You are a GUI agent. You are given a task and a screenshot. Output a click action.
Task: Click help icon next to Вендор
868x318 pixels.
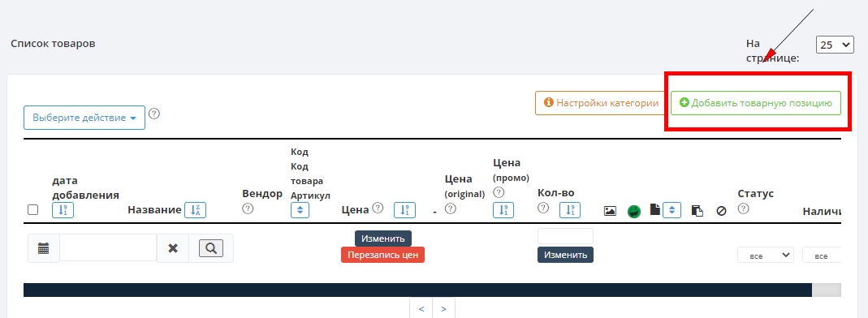248,208
